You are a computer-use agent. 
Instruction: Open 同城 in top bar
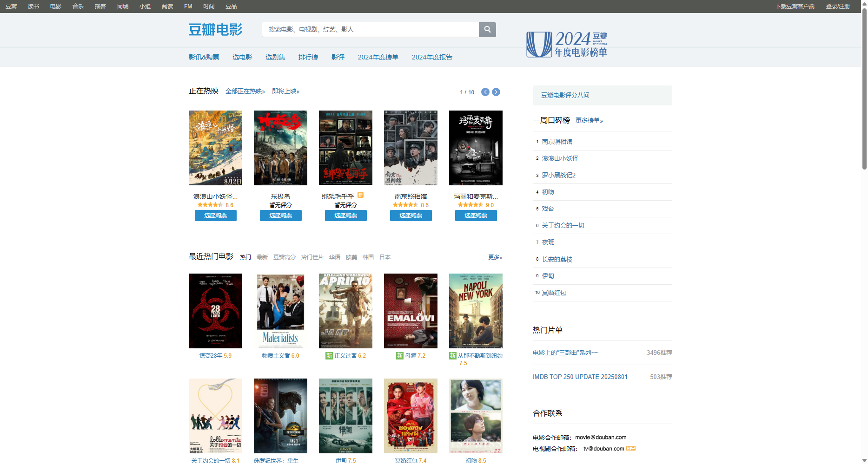[123, 7]
